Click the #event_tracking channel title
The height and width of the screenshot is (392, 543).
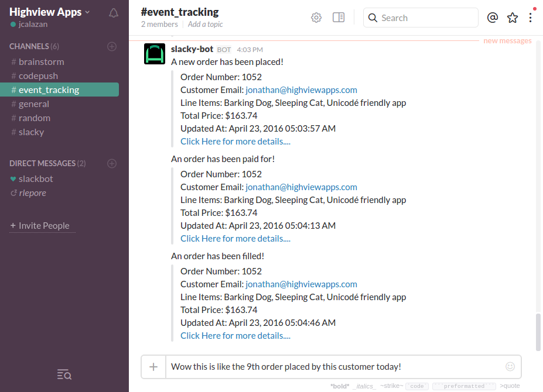[x=180, y=12]
